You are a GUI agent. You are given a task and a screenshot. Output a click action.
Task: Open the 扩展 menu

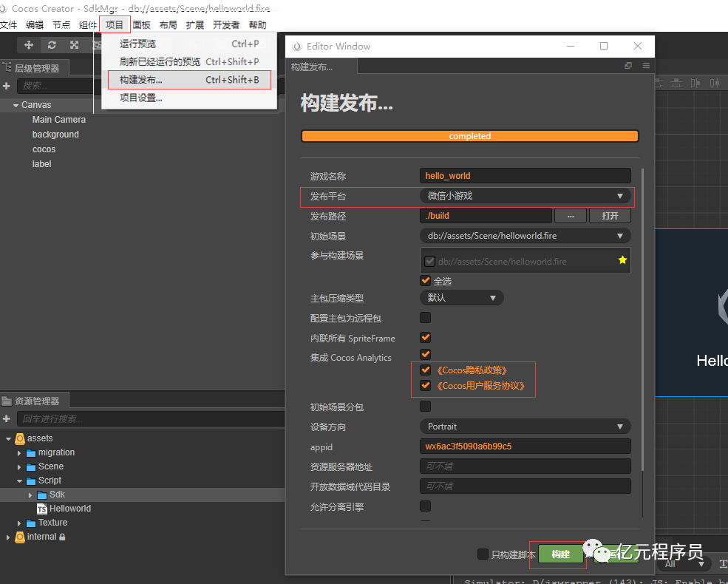(195, 25)
